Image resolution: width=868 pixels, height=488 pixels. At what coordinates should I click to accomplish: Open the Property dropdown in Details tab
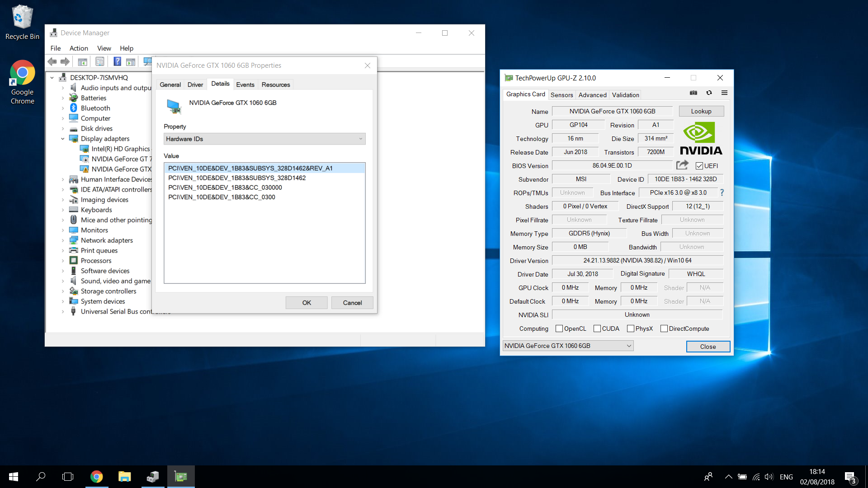[264, 138]
